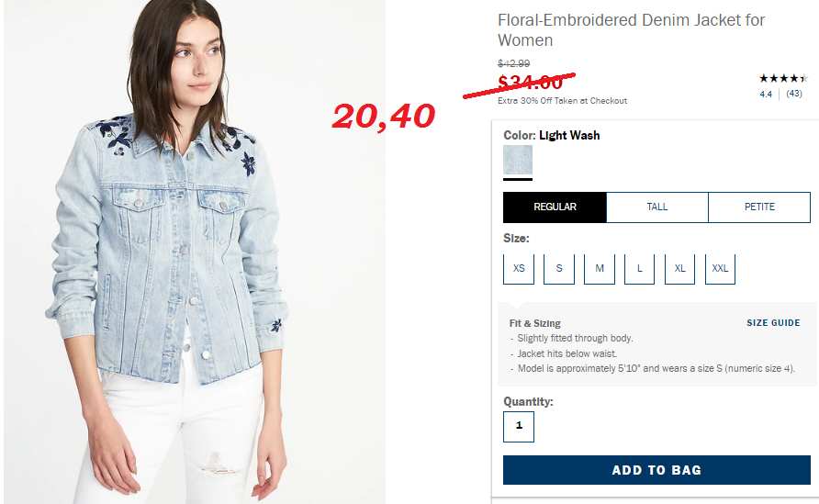Select the Light Wash color swatch
This screenshot has width=819, height=504.
coord(518,160)
